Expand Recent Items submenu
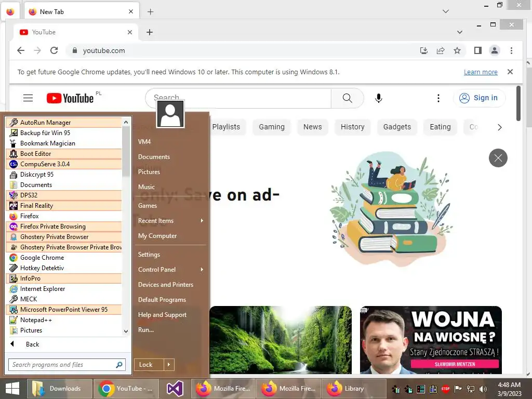The height and width of the screenshot is (399, 532). pos(170,221)
